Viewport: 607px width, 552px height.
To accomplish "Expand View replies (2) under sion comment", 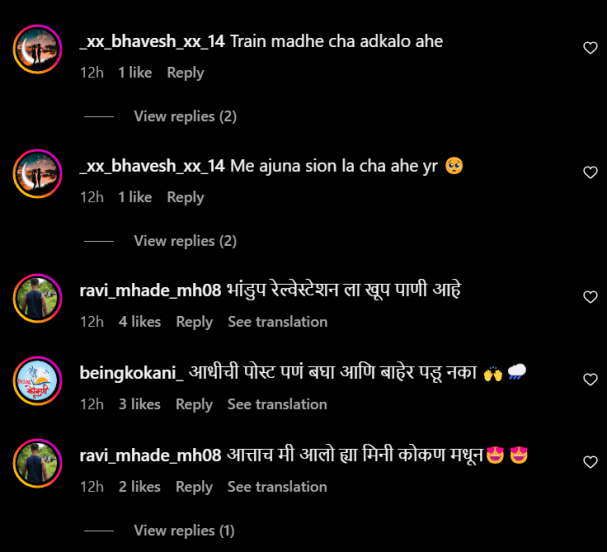I will click(x=185, y=241).
